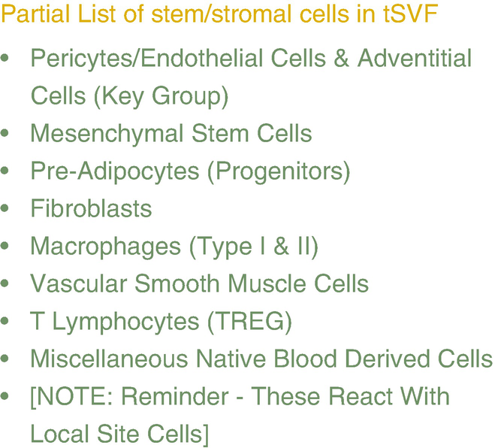495x448 pixels.
Task: Click the bullet next to 'Fibroblasts'
Action: click(7, 209)
